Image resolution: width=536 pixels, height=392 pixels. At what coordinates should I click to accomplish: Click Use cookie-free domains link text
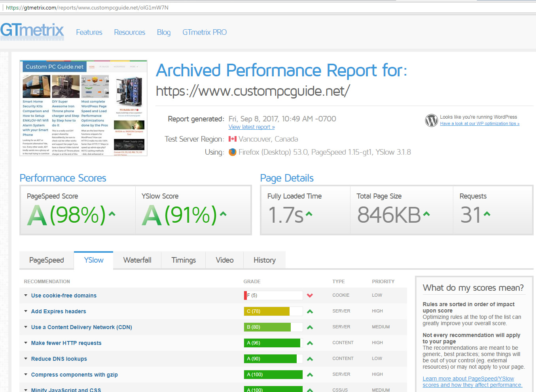tap(64, 295)
